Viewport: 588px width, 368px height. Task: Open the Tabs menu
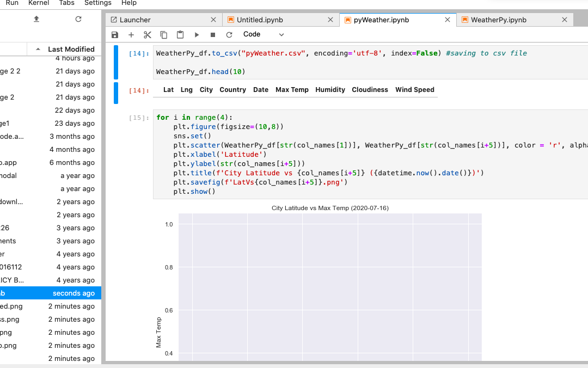tap(67, 3)
